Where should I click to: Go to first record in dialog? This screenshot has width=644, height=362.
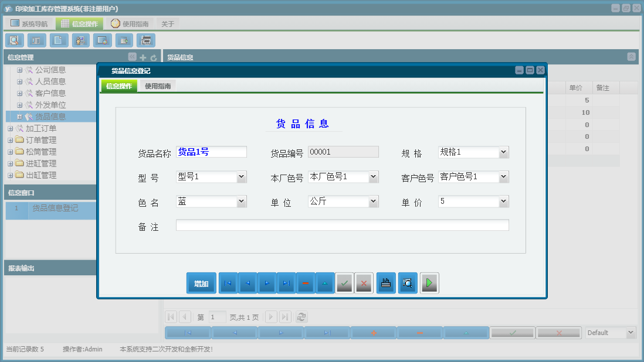point(228,283)
